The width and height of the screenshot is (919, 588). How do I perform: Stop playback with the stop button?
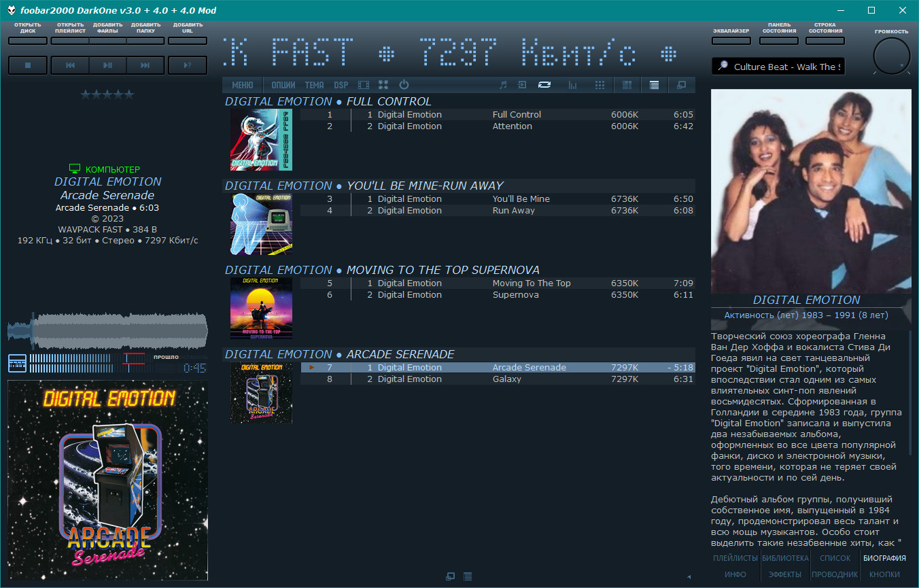pos(28,65)
